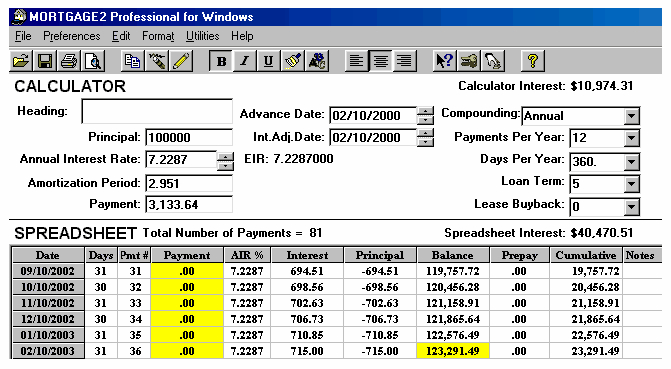Click principal value -706.73
The height and width of the screenshot is (369, 671).
point(380,319)
